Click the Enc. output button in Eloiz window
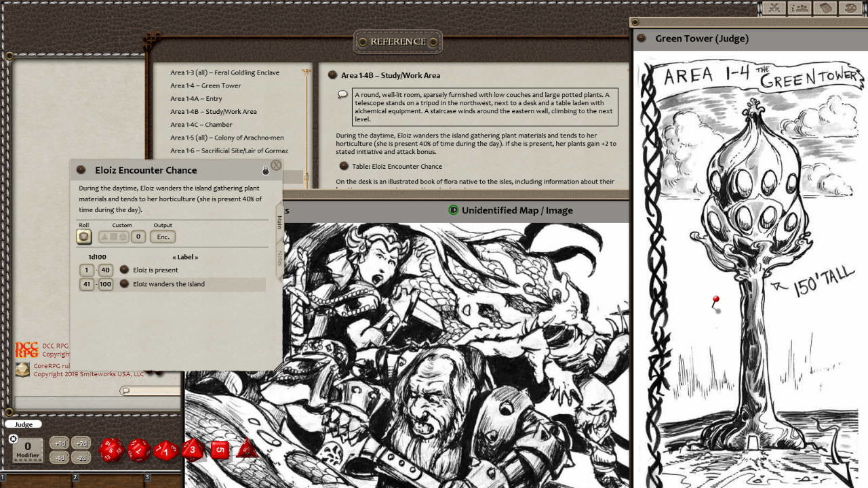Image resolution: width=868 pixels, height=488 pixels. coord(163,237)
